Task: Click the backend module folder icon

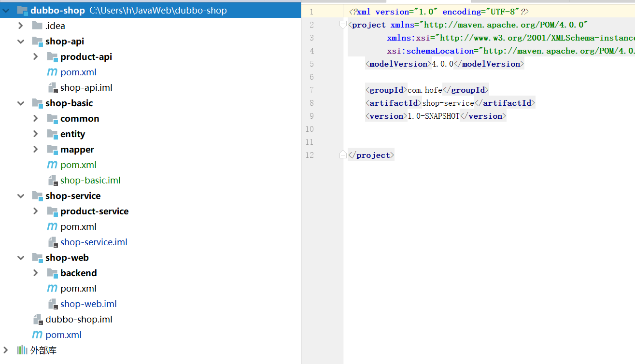Action: coord(52,273)
